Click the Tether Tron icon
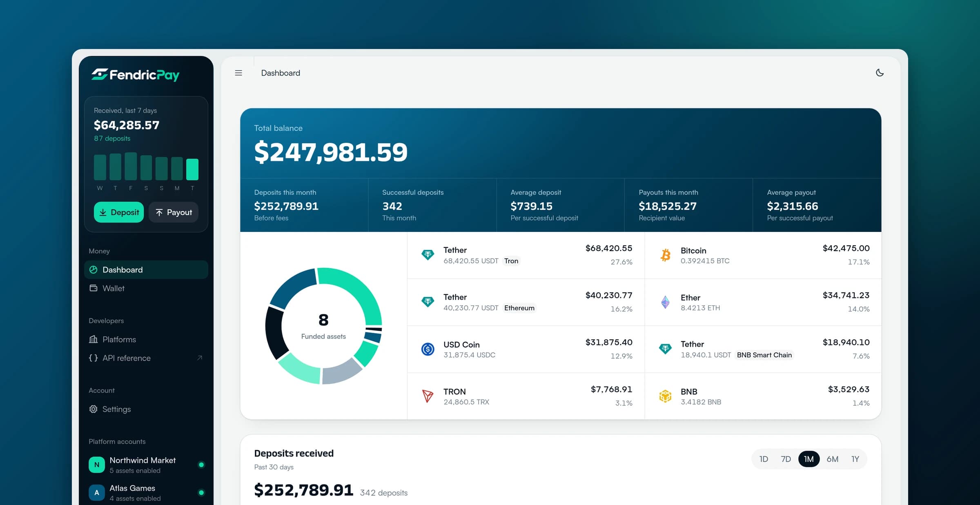980x505 pixels. coord(428,255)
